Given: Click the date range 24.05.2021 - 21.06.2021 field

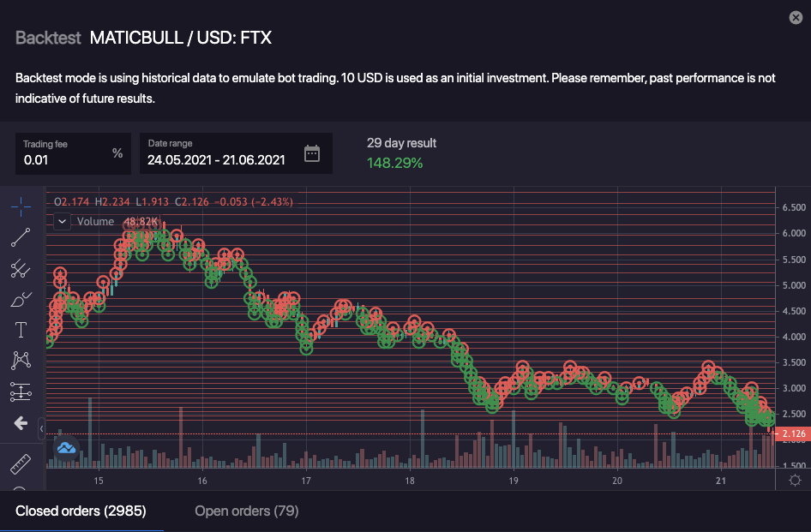Looking at the screenshot, I should (x=216, y=159).
